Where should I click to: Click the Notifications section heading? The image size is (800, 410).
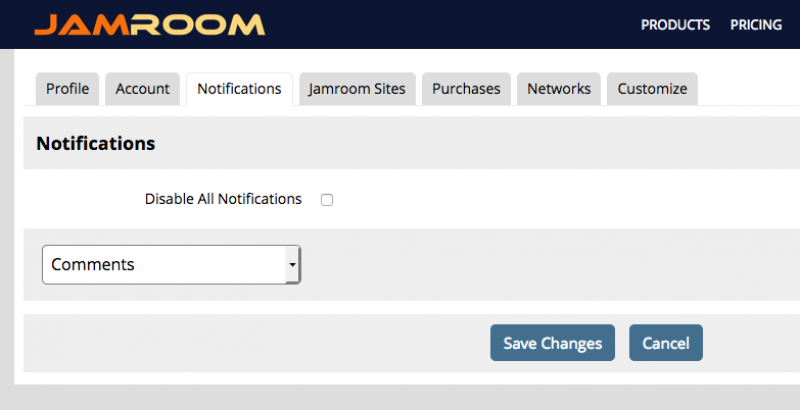tap(96, 143)
